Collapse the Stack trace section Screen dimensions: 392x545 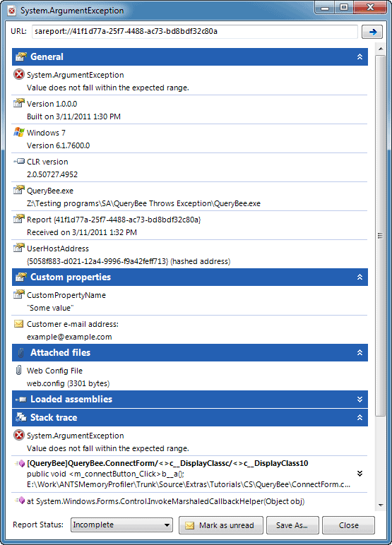[x=360, y=417]
